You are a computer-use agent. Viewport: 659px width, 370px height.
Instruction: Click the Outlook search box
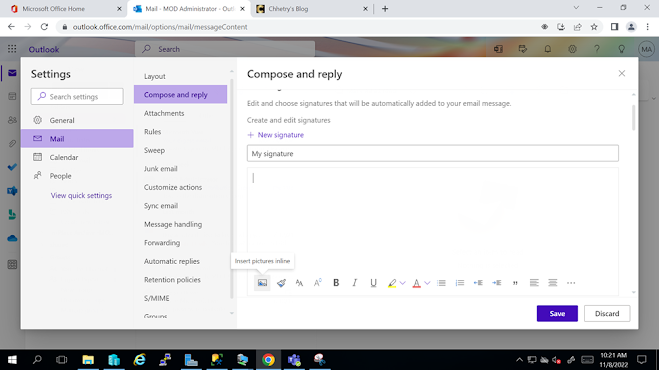(225, 49)
